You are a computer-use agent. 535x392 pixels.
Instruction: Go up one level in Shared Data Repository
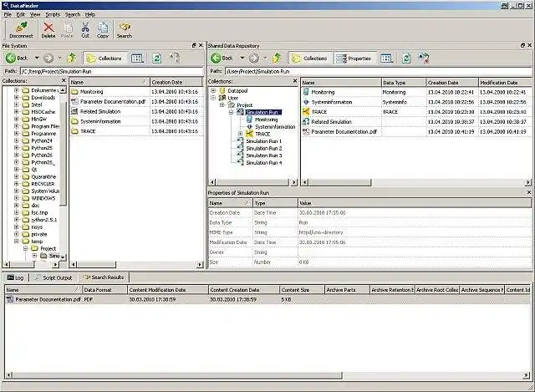click(277, 59)
